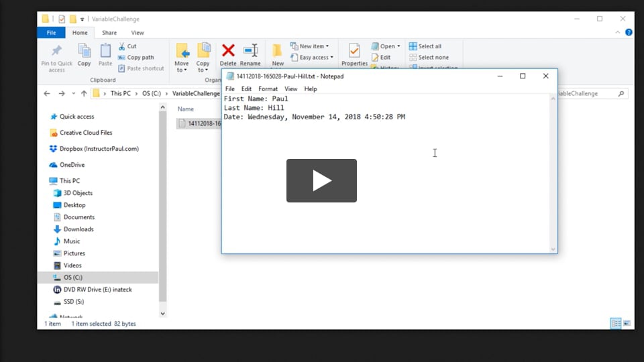The image size is (644, 362).
Task: Switch to large icons view toggle
Action: coord(628,324)
